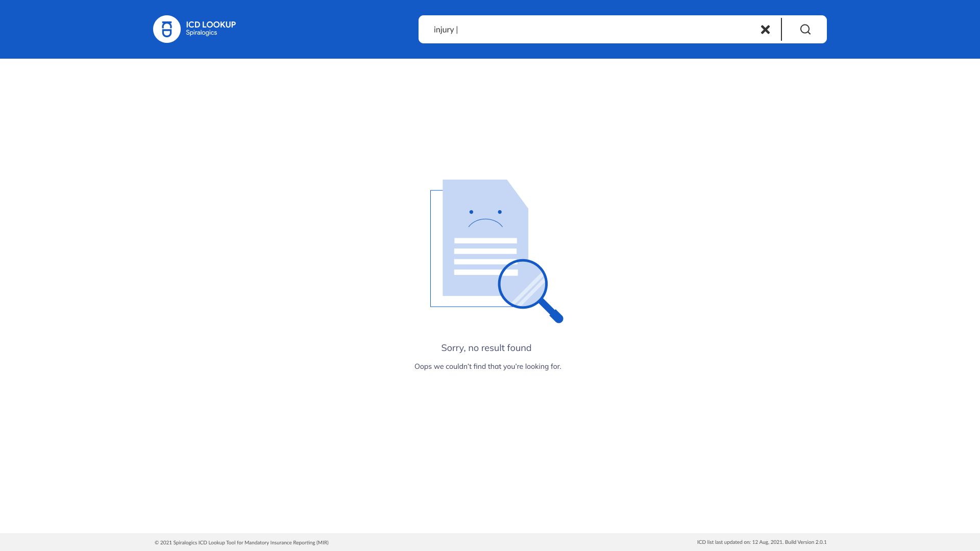Viewport: 980px width, 551px height.
Task: Click the "ICD LOOKUP" title text
Action: coord(211,24)
